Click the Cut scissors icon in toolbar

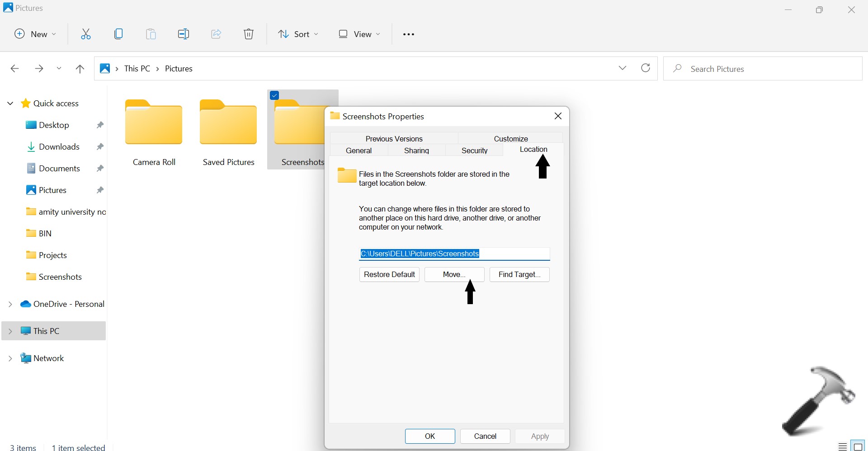[86, 34]
